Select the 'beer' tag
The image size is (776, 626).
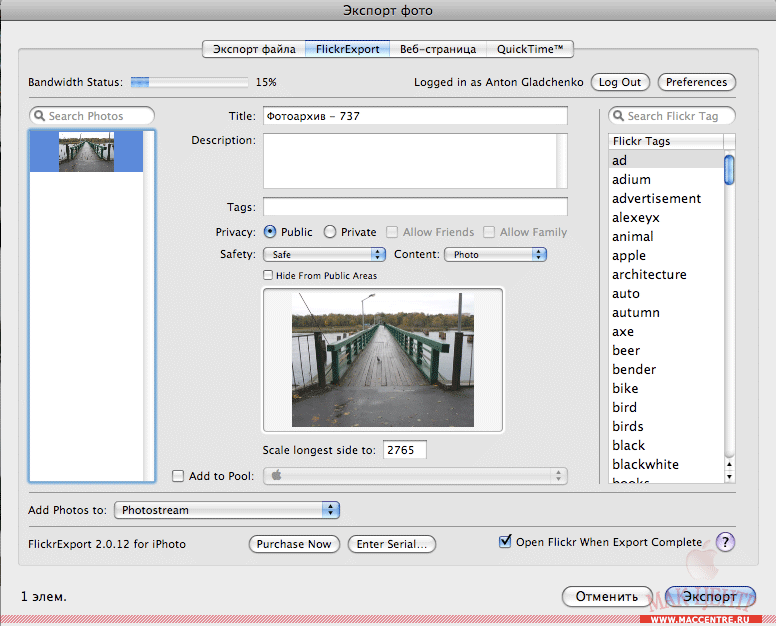[666, 350]
